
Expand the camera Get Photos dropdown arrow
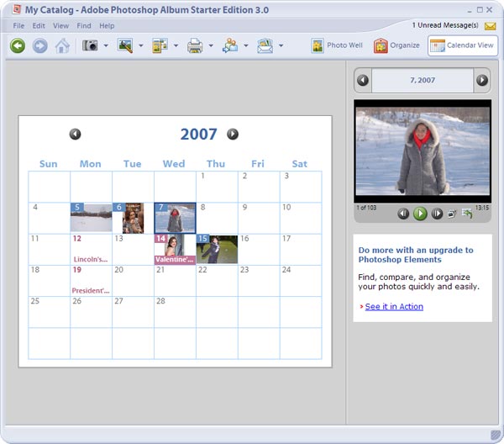[x=106, y=45]
